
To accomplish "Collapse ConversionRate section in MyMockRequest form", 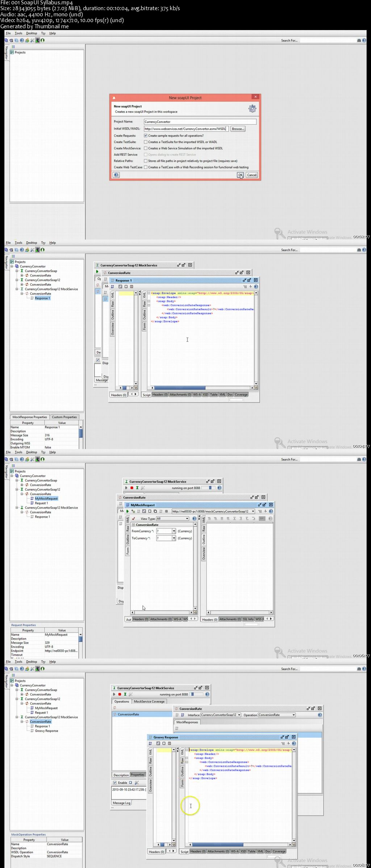I will [x=133, y=525].
